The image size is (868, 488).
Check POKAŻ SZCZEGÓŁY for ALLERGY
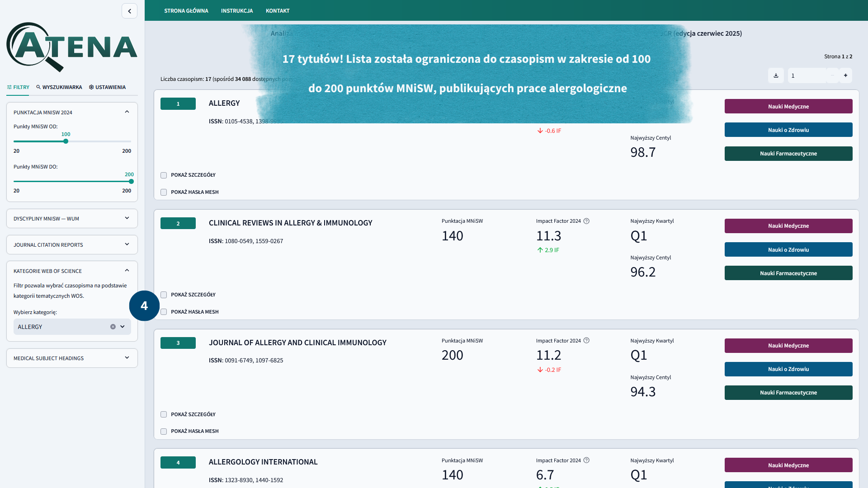[x=164, y=175]
